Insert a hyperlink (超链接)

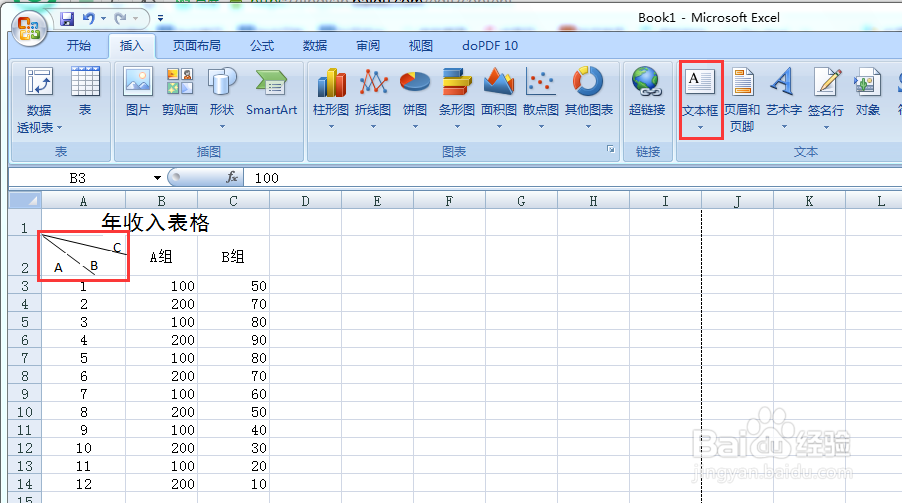647,92
